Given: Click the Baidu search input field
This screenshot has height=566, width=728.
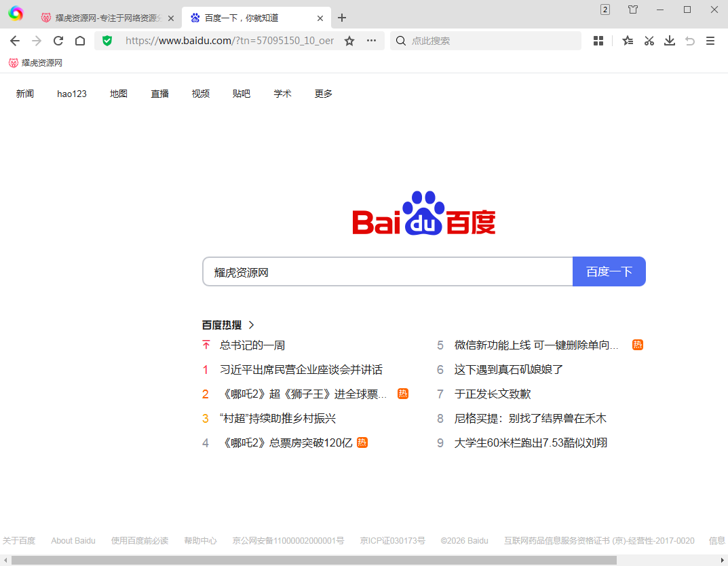Looking at the screenshot, I should [387, 272].
